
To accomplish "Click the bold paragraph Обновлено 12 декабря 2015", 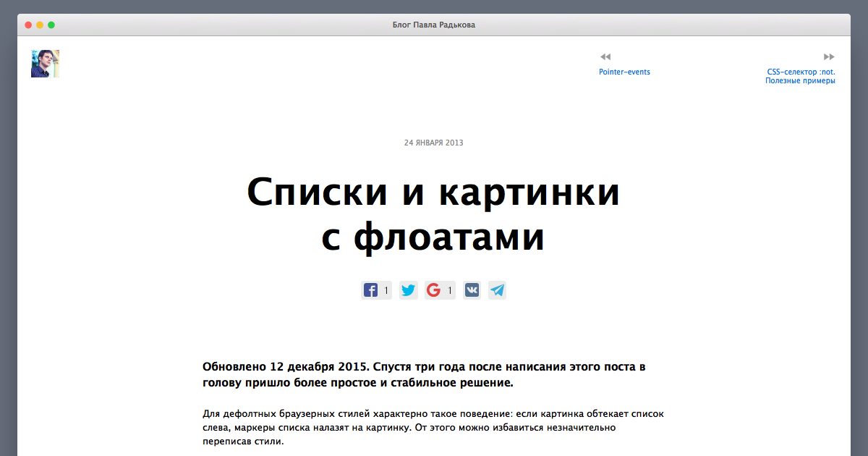I will click(x=424, y=374).
